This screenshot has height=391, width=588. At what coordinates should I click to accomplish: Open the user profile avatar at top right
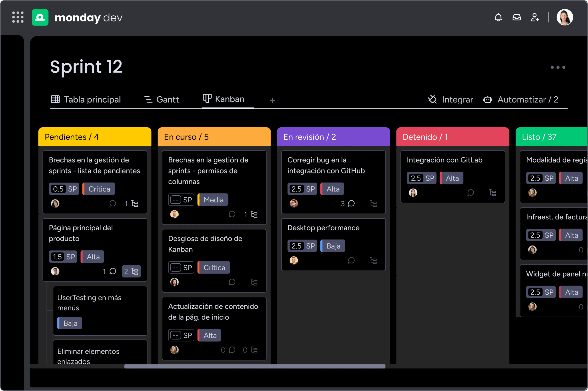tap(565, 17)
